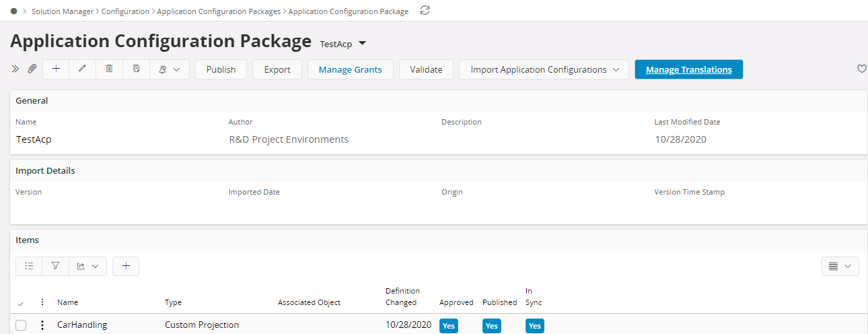Image resolution: width=868 pixels, height=334 pixels.
Task: Open Import Application Configurations dropdown
Action: coord(544,69)
